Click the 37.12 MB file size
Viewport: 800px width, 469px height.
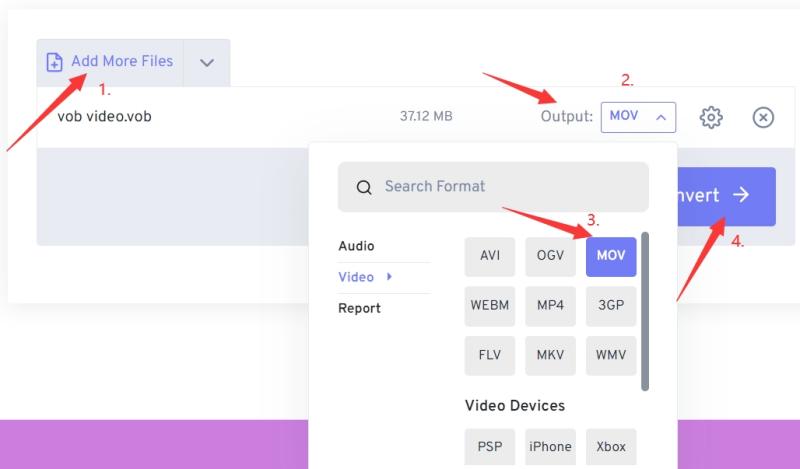[426, 117]
